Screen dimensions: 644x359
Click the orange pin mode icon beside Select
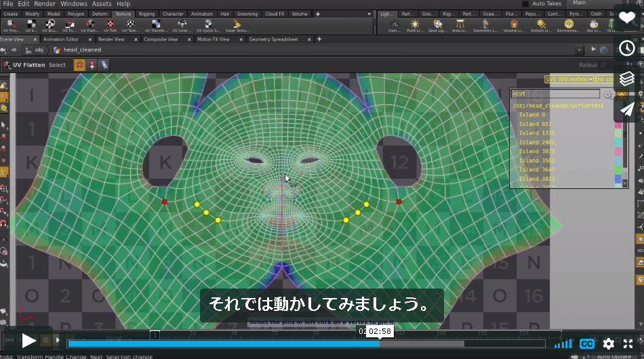pyautogui.click(x=79, y=65)
